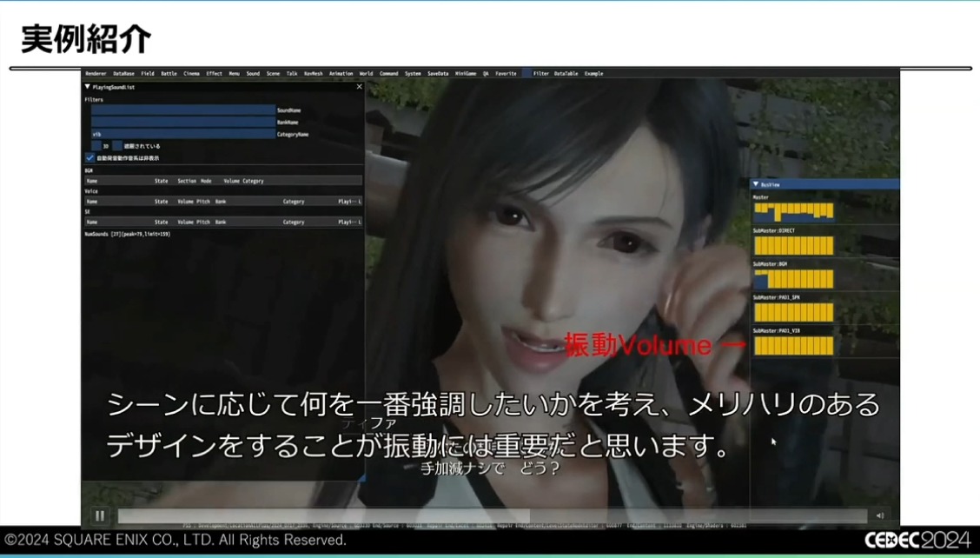
Task: Click the Filters section label
Action: [x=94, y=99]
